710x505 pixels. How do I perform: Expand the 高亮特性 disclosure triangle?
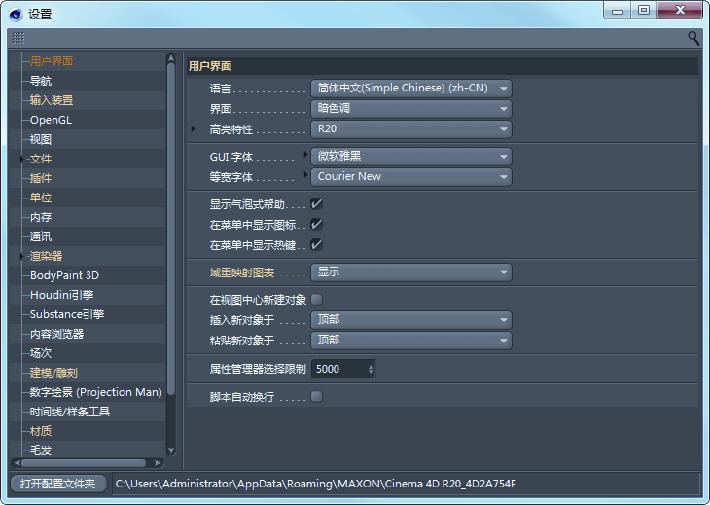(194, 129)
